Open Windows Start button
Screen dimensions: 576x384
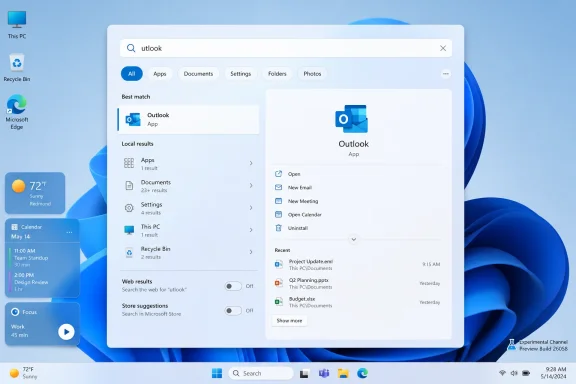pos(217,373)
